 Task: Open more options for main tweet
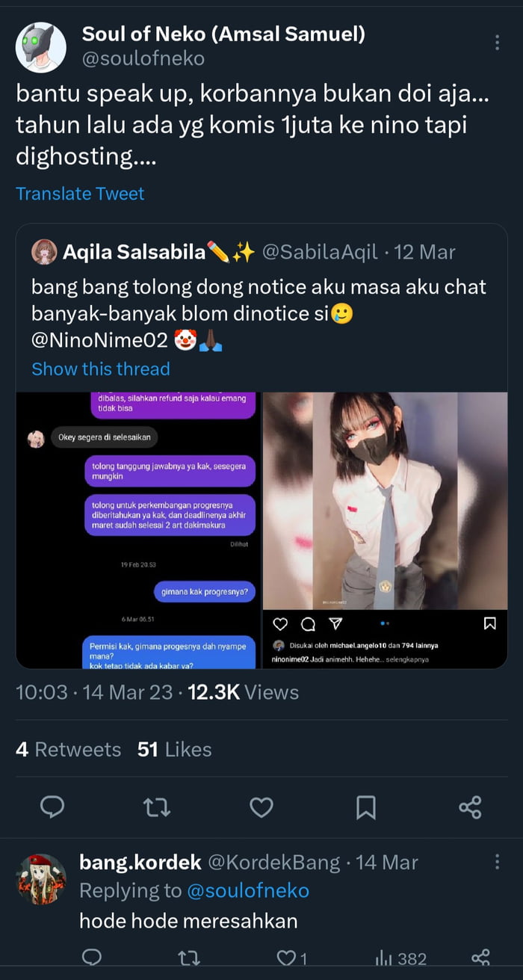coord(497,43)
